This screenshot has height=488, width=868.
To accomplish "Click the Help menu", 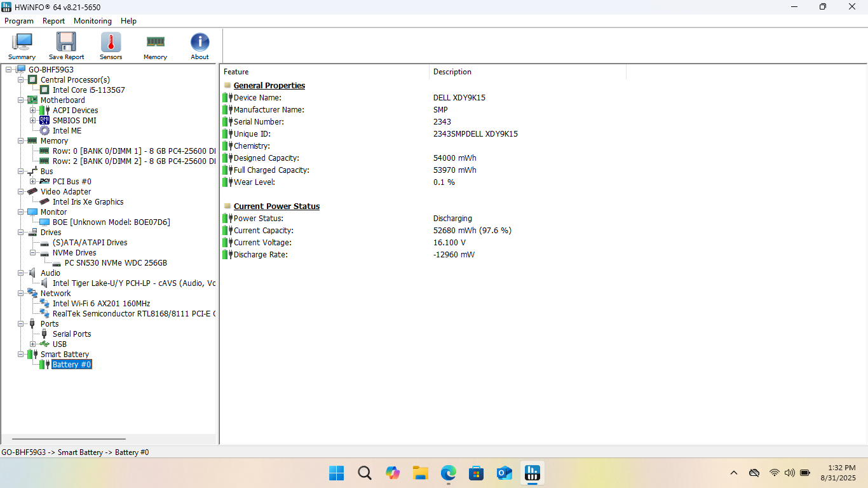I will pos(128,21).
